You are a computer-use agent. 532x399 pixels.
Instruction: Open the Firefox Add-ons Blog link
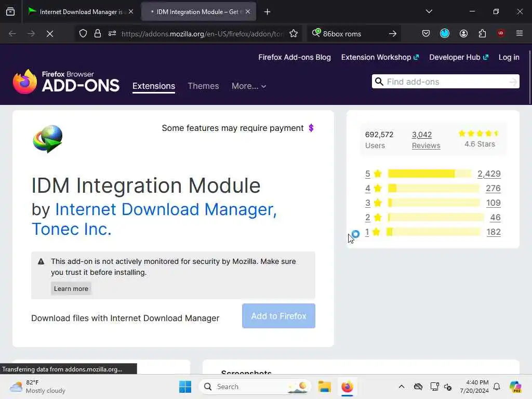tap(295, 57)
